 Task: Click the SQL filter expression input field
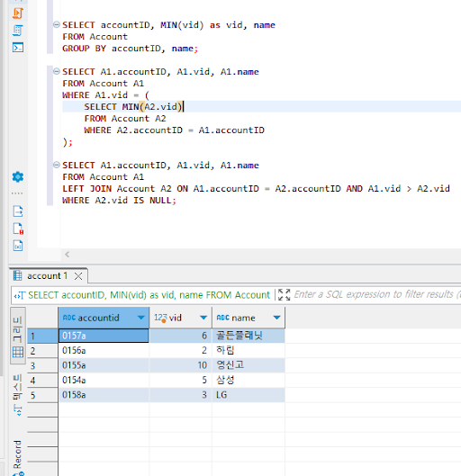pyautogui.click(x=376, y=294)
